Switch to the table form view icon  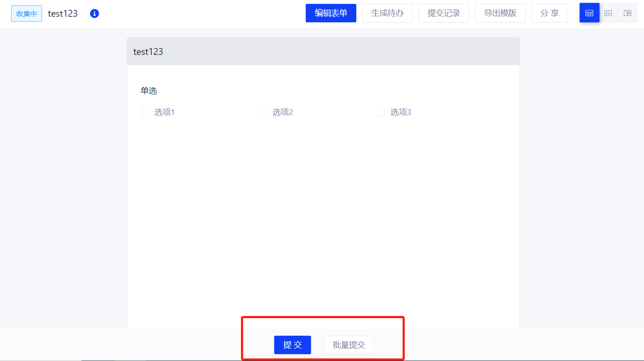(589, 13)
